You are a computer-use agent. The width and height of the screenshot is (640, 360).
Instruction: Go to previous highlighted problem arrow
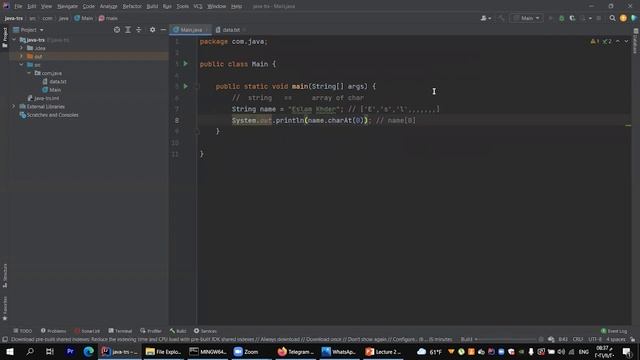(618, 41)
